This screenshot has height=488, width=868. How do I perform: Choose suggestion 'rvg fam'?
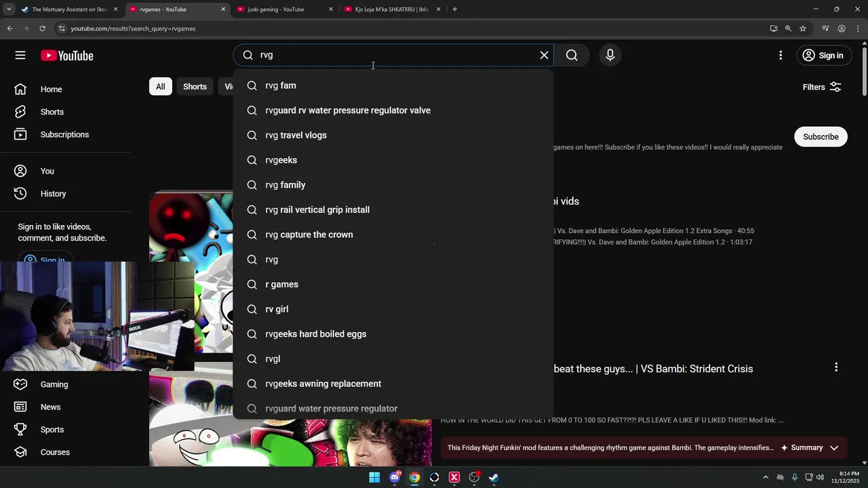pyautogui.click(x=393, y=85)
